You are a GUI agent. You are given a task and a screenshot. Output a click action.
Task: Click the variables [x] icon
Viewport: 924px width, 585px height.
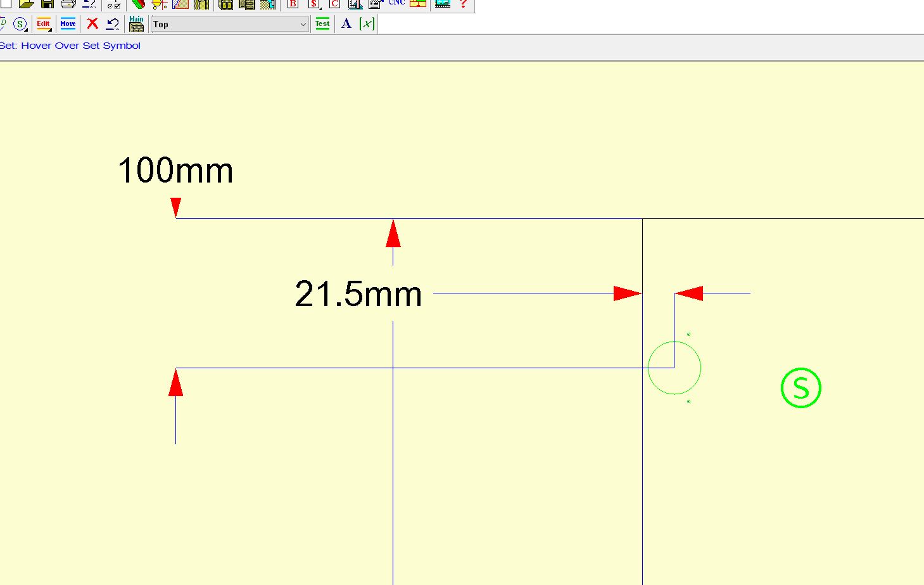[367, 24]
